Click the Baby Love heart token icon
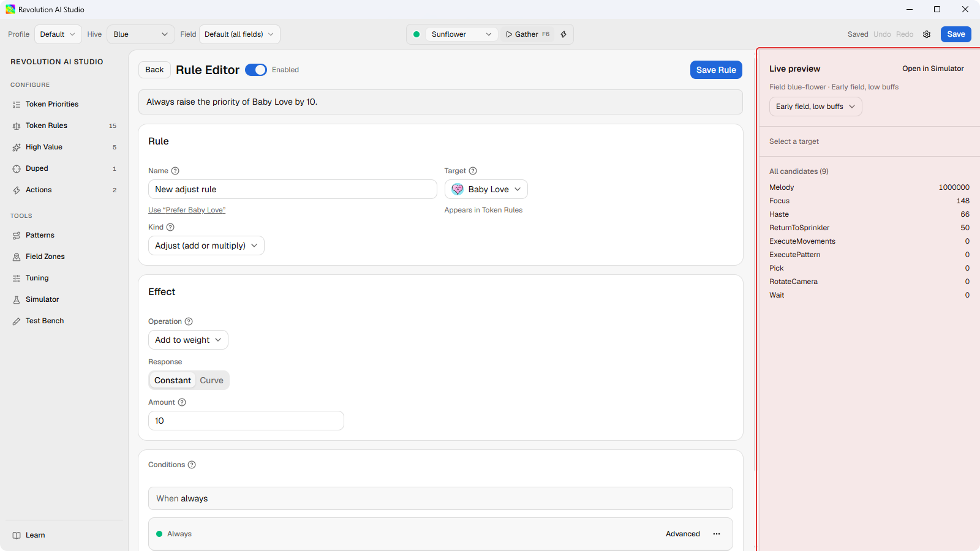This screenshot has width=980, height=551. [x=458, y=189]
